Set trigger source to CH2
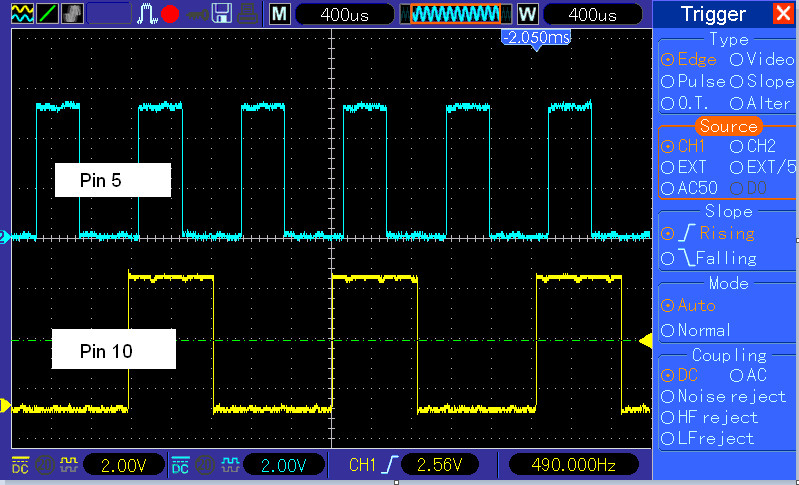Viewport: 799px width, 485px height. coord(753,146)
